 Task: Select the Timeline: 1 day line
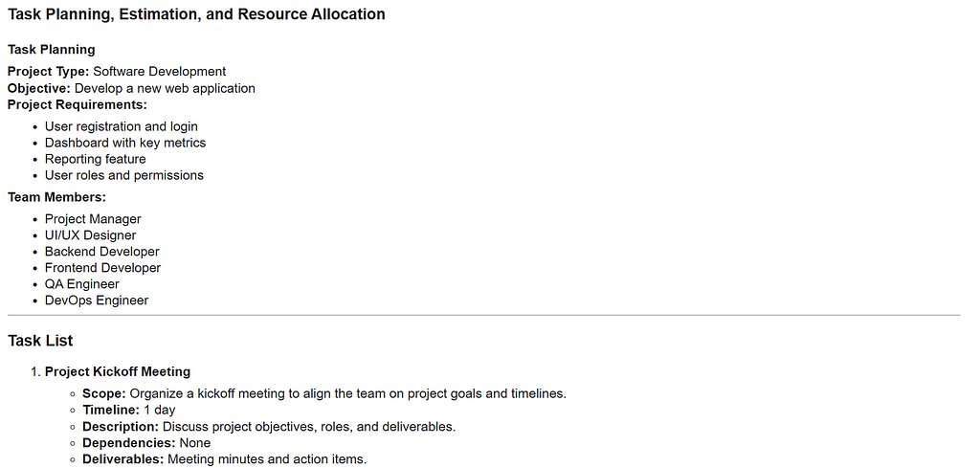click(x=129, y=411)
